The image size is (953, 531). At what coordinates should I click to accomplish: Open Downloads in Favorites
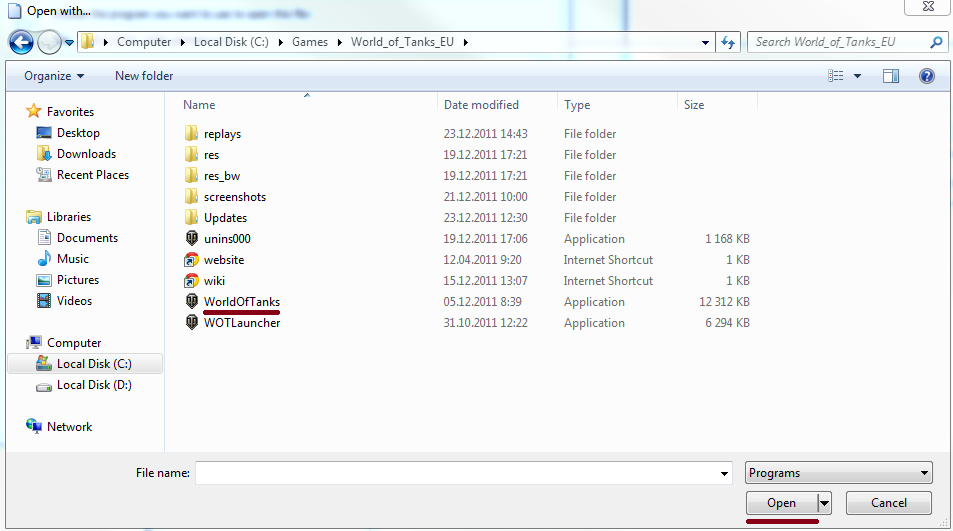pos(86,154)
